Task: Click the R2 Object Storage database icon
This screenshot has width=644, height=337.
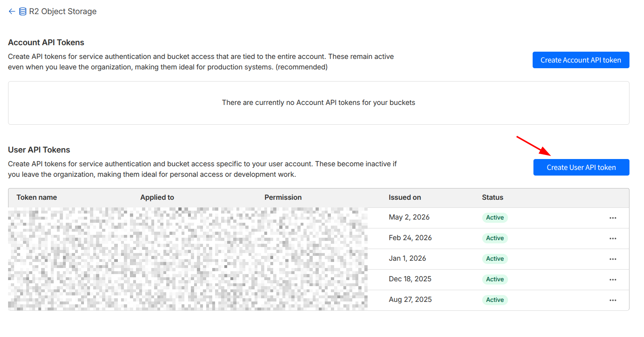Action: [x=23, y=11]
